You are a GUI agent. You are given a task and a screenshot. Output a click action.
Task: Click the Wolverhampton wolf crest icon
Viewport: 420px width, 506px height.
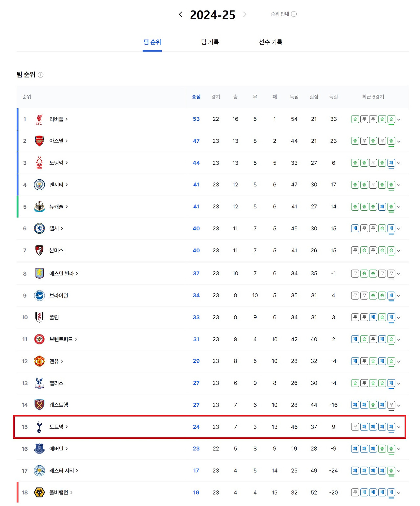(39, 492)
